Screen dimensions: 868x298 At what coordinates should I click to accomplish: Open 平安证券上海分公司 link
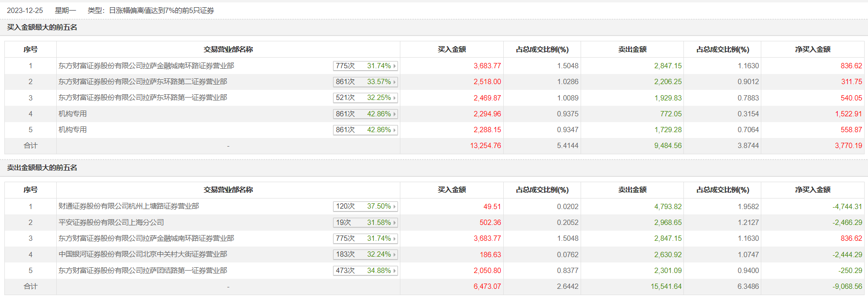[x=112, y=223]
